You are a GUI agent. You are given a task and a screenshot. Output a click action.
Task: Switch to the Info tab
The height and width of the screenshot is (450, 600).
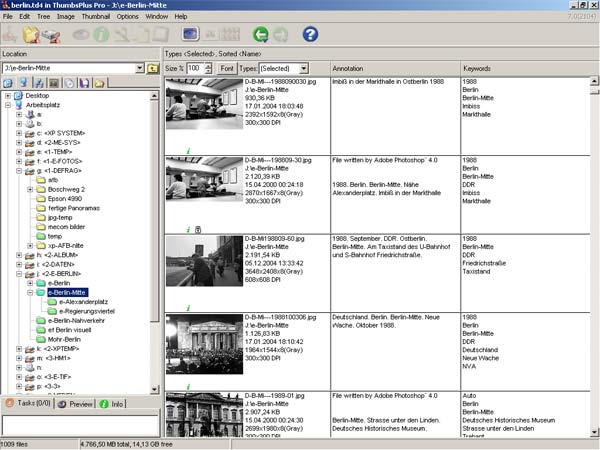tap(113, 403)
